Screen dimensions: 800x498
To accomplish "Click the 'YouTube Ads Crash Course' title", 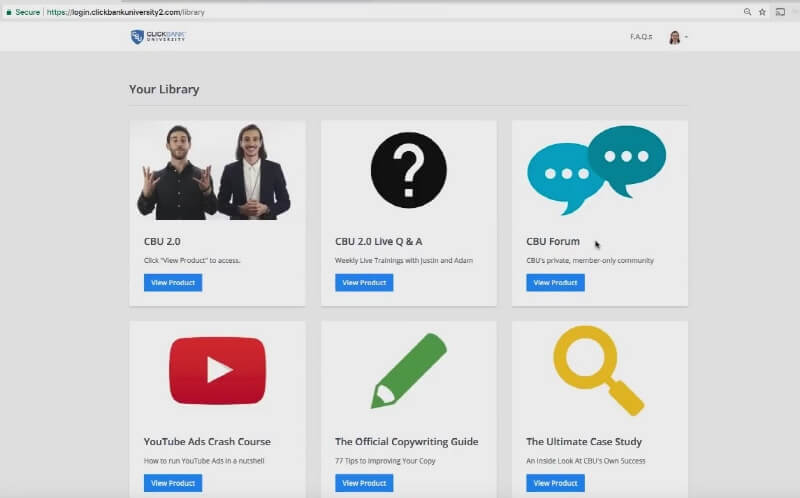I will [x=207, y=442].
